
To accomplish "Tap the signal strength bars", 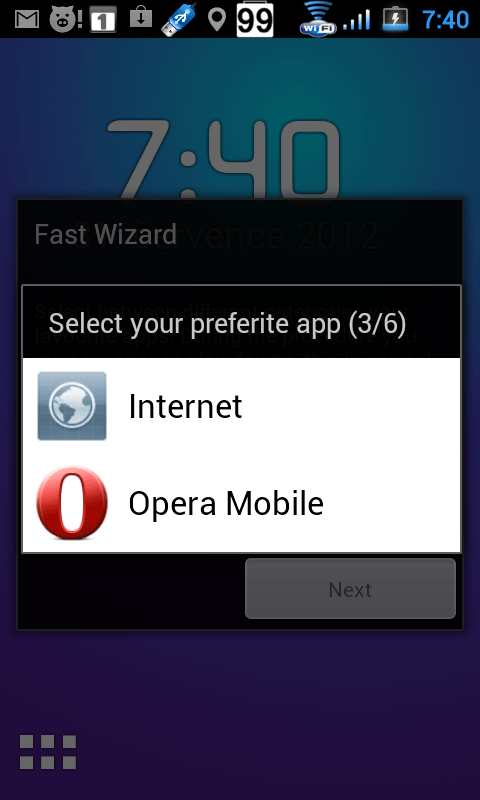I will click(x=356, y=20).
